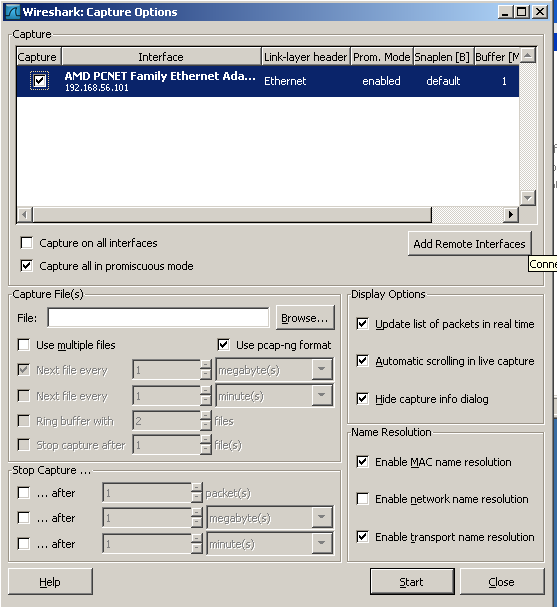Disable Automatic scrolling in live capture
557x607 pixels.
click(x=362, y=361)
